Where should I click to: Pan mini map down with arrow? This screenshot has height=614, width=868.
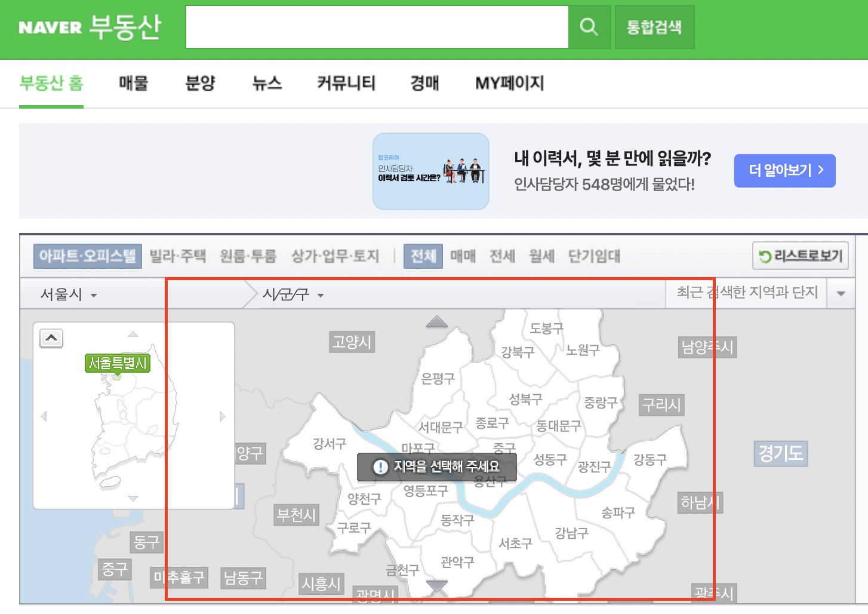(x=133, y=498)
